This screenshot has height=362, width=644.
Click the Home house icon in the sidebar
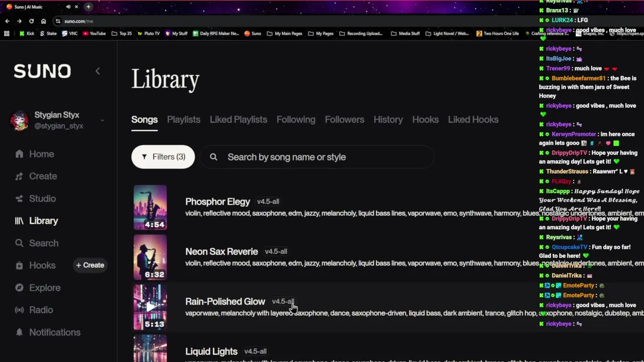tap(19, 154)
